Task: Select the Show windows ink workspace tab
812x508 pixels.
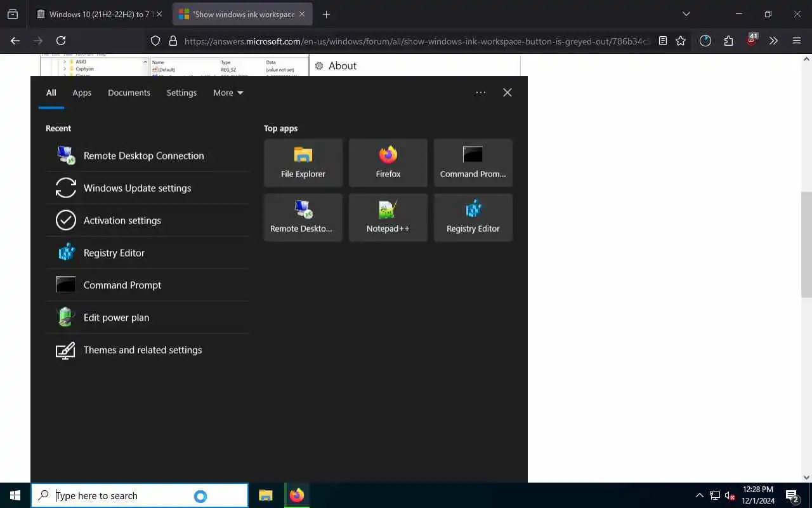Action: pyautogui.click(x=244, y=14)
